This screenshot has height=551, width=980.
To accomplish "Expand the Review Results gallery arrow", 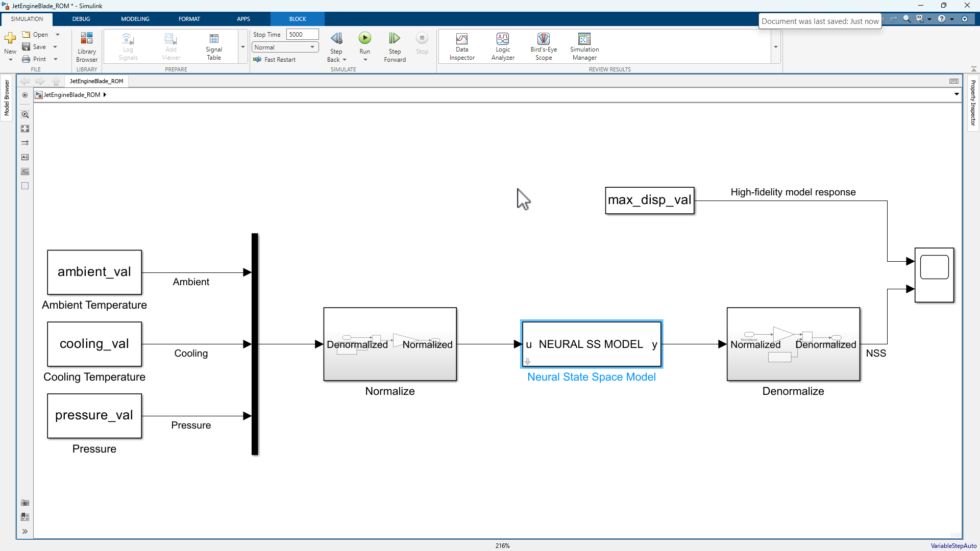I will 776,47.
